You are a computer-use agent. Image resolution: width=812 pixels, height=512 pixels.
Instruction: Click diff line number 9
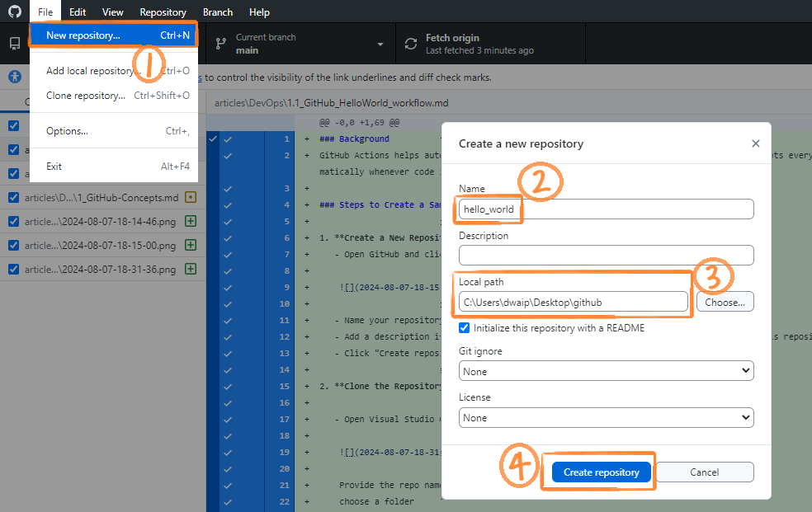287,288
